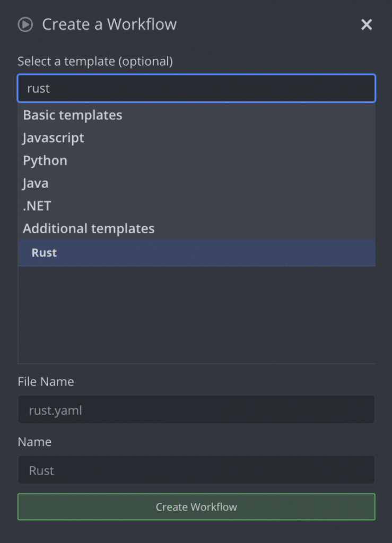Pick the Java template from list
This screenshot has width=392, height=543.
pyautogui.click(x=36, y=183)
